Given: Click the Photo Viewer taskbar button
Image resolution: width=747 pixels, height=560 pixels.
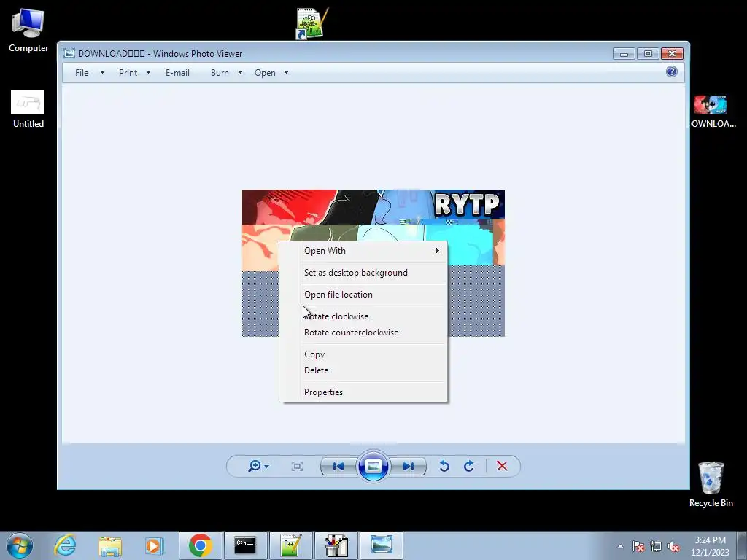Looking at the screenshot, I should pyautogui.click(x=381, y=545).
